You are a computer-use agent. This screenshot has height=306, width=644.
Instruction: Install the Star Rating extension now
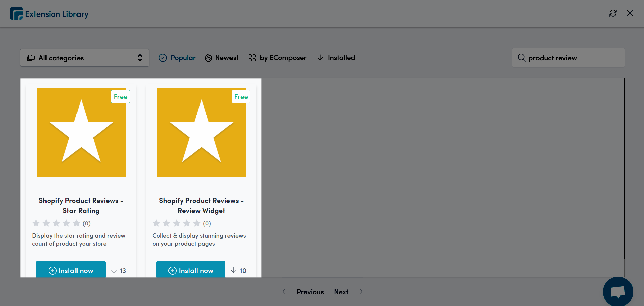71,269
